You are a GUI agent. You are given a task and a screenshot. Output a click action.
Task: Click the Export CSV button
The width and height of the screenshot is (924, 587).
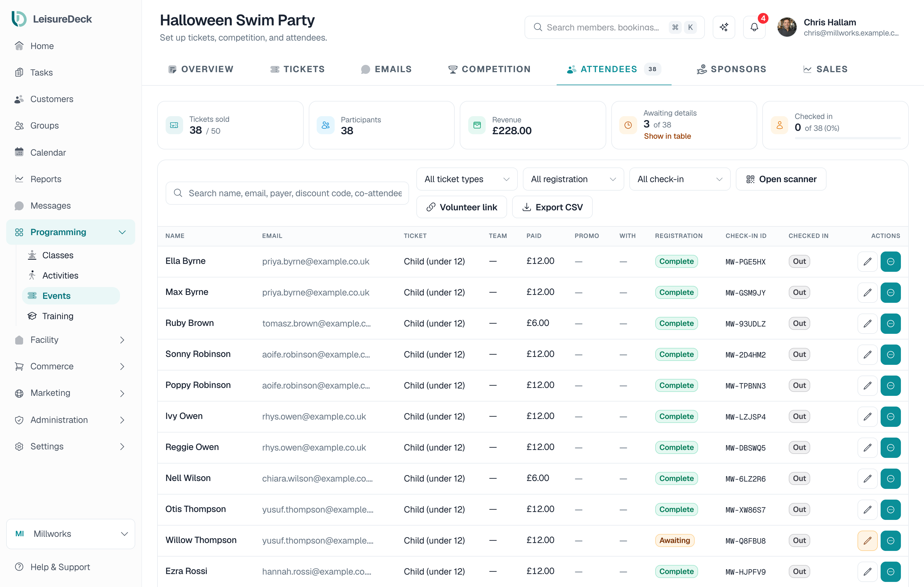[552, 207]
